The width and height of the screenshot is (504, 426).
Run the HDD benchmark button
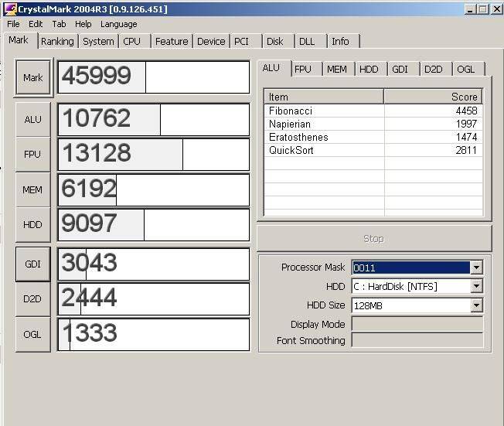(x=33, y=224)
